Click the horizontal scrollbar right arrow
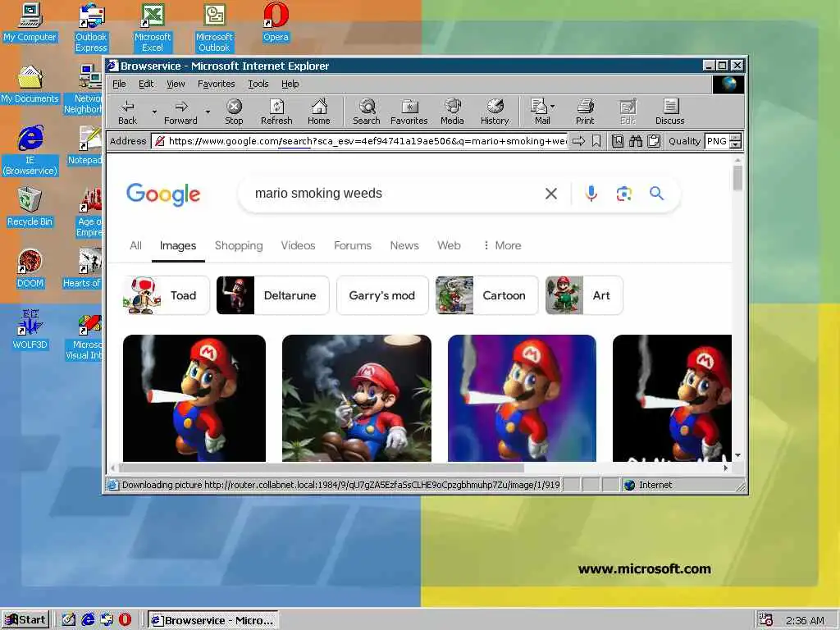 point(726,468)
